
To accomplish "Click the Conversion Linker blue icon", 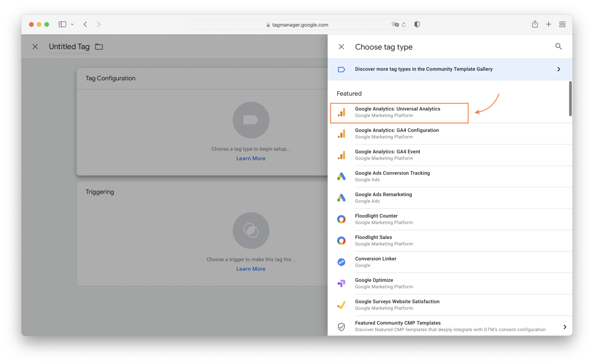I will pos(341,262).
